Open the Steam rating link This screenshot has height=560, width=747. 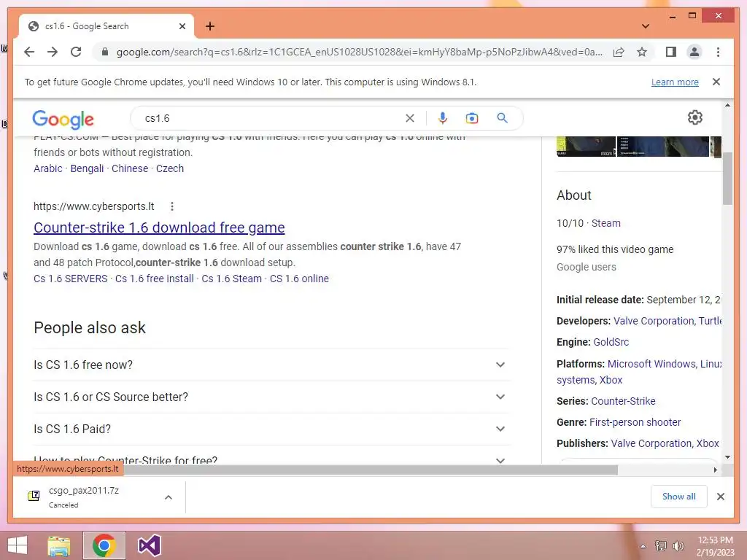(x=606, y=223)
